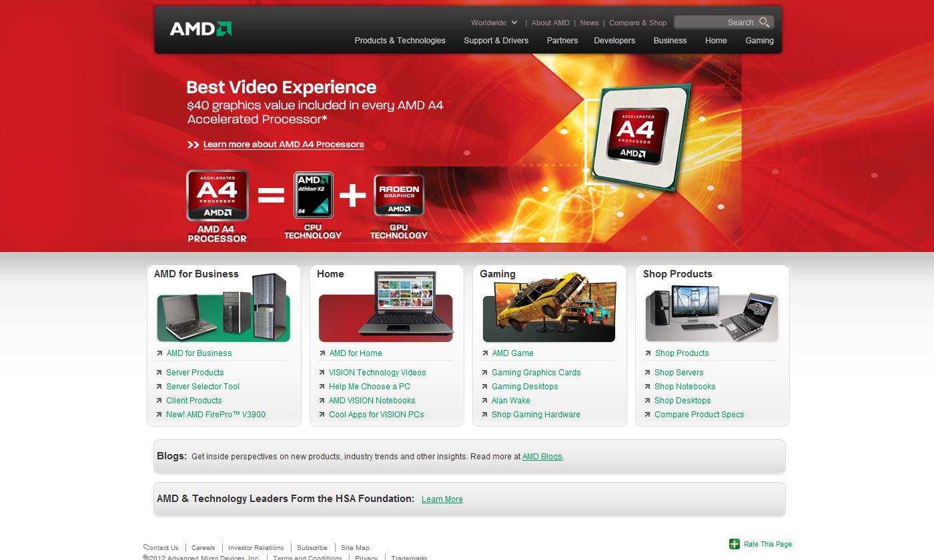Click the search magnifier icon
The height and width of the screenshot is (560, 934).
click(764, 22)
